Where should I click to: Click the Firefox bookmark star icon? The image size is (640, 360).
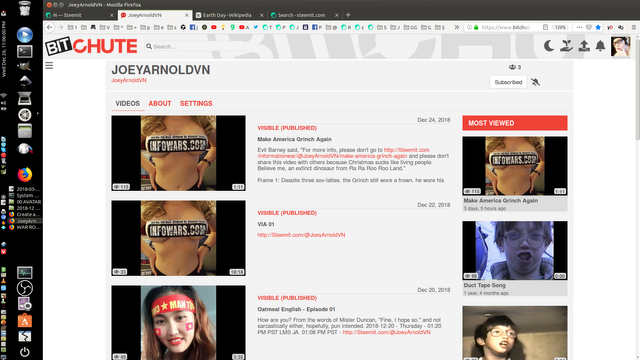[x=598, y=27]
